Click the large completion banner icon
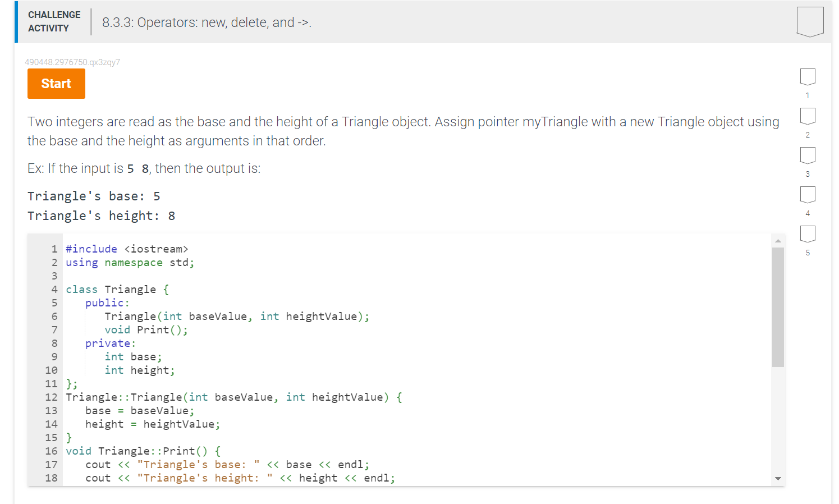The width and height of the screenshot is (839, 504). pos(810,21)
